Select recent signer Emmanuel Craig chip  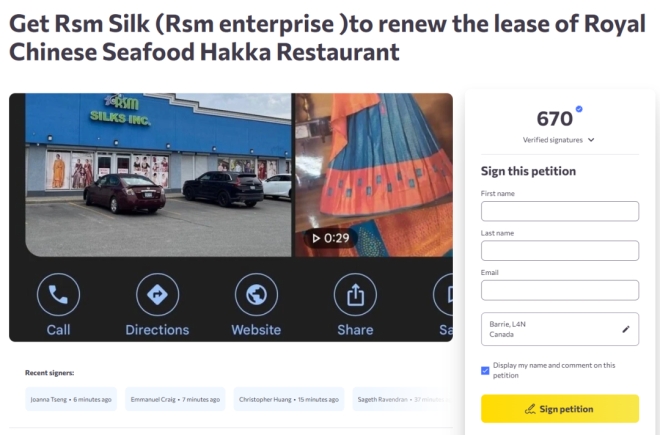coord(175,399)
